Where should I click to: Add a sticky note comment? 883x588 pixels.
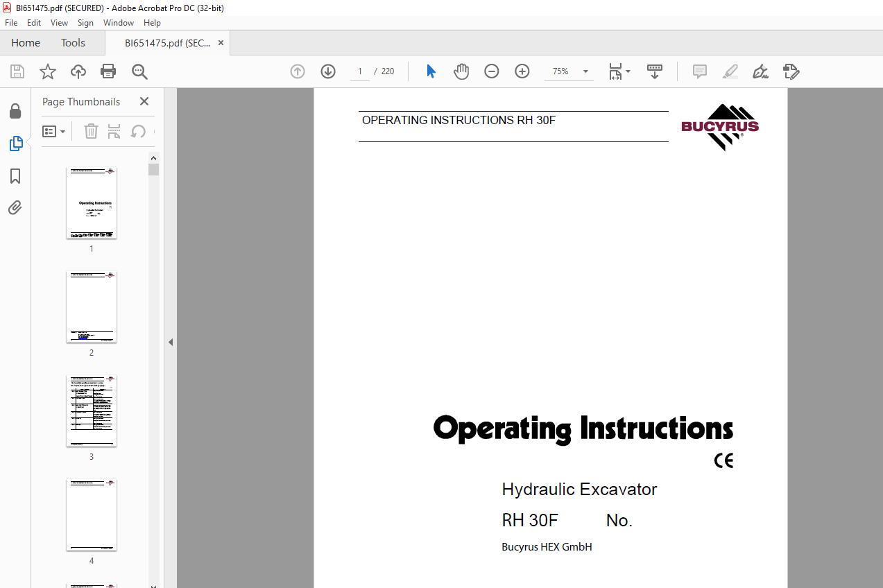click(700, 71)
